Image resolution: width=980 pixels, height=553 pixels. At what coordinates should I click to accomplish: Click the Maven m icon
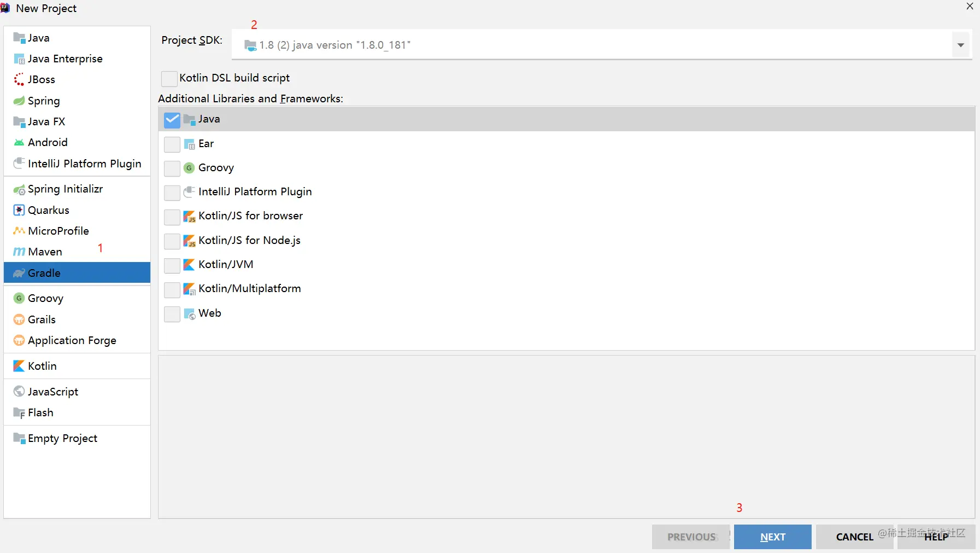tap(19, 252)
